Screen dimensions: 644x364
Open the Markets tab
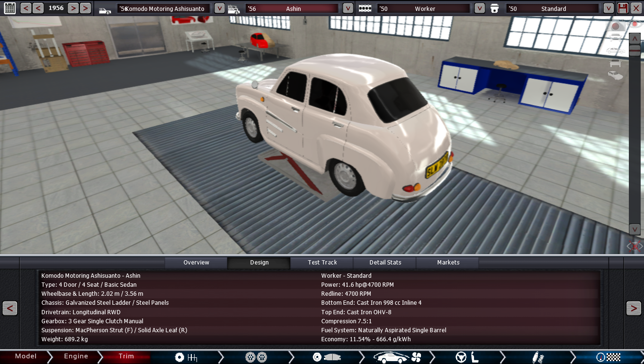[x=448, y=263]
